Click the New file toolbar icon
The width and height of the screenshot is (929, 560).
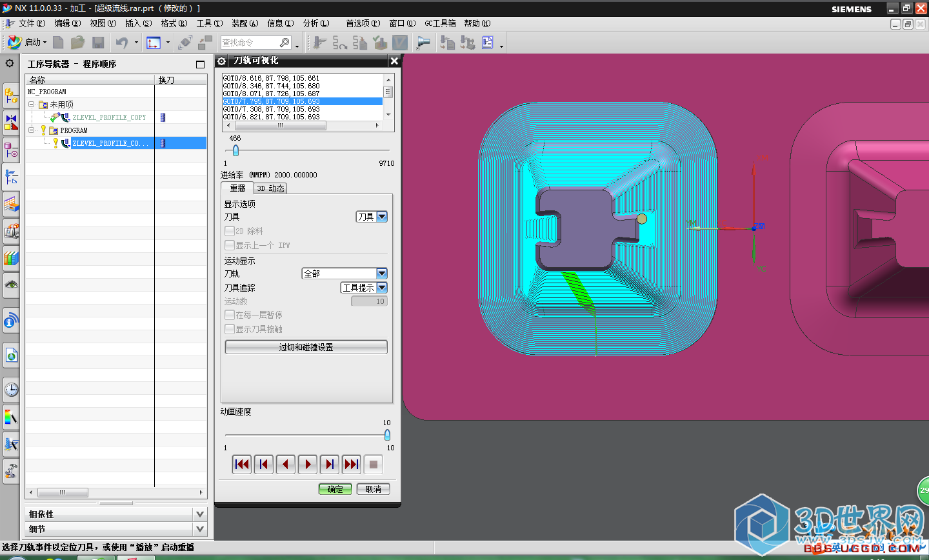[x=58, y=43]
